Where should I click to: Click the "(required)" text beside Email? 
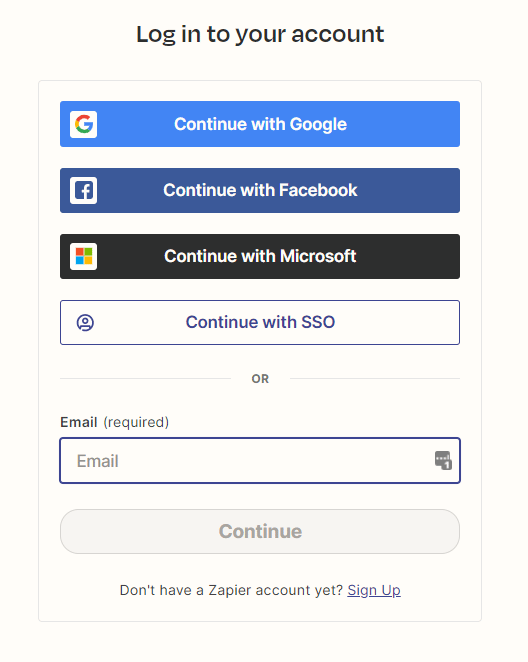coord(136,422)
